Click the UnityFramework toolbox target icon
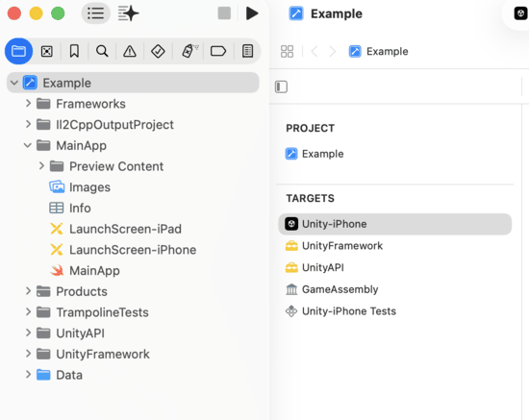 [291, 246]
